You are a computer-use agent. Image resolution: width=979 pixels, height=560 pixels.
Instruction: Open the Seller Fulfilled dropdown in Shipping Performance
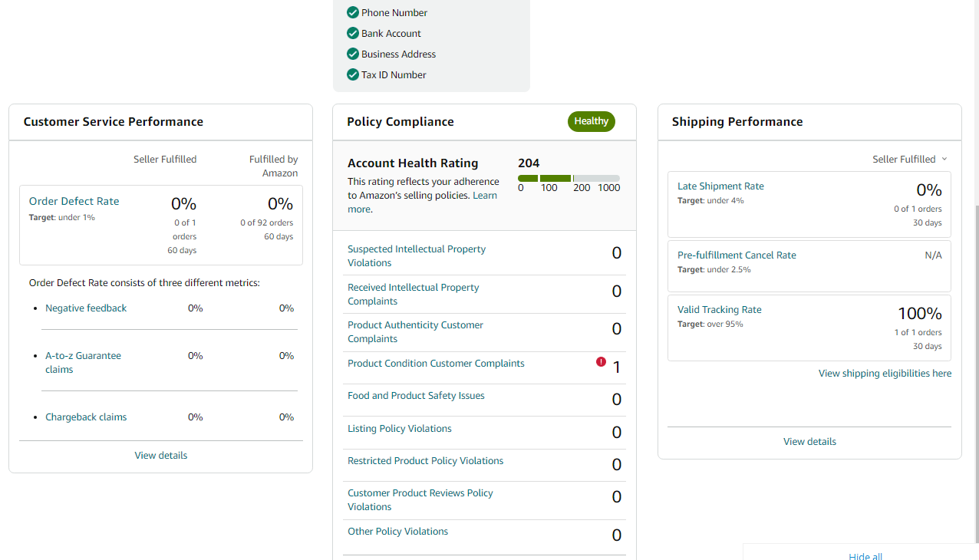[x=910, y=159]
